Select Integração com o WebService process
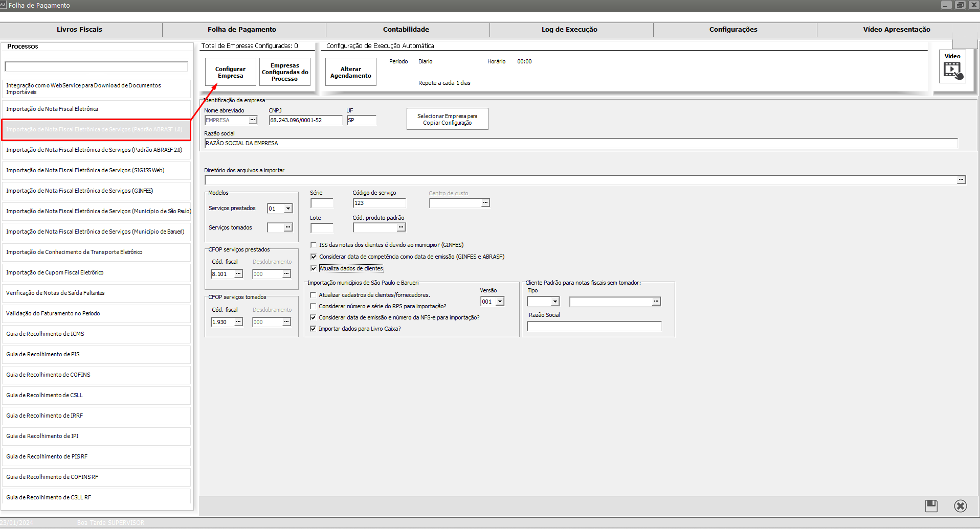Screen dimensions: 980x529 [96, 89]
